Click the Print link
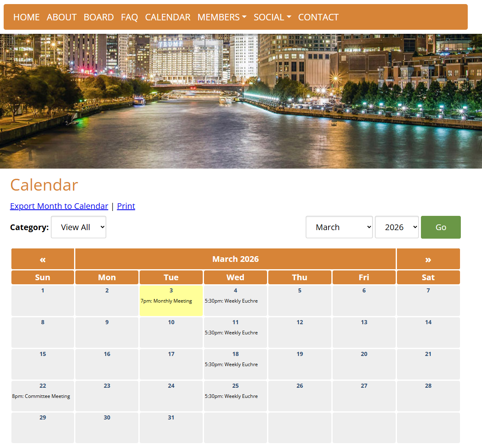Viewport: 482px width, 448px height. point(126,206)
